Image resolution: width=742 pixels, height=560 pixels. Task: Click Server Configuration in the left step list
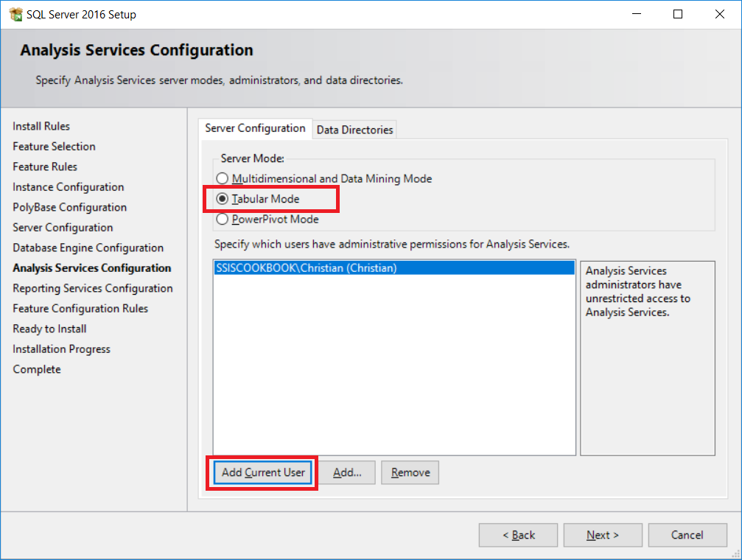pos(63,228)
